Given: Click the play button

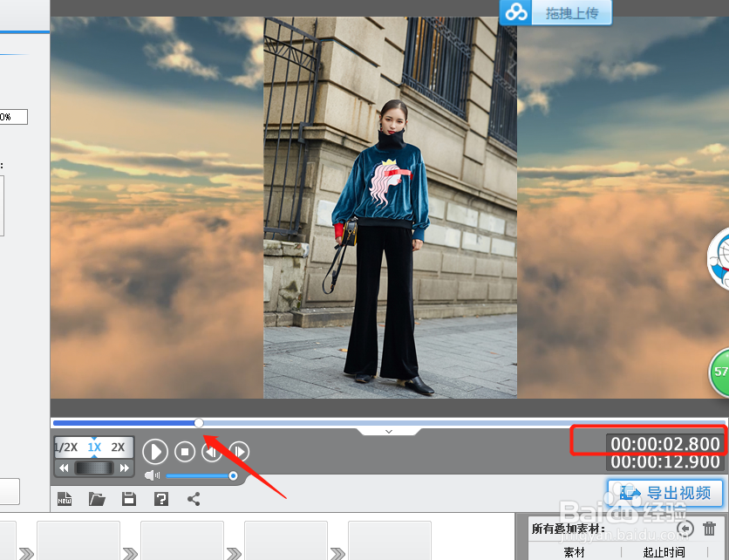Looking at the screenshot, I should point(155,451).
